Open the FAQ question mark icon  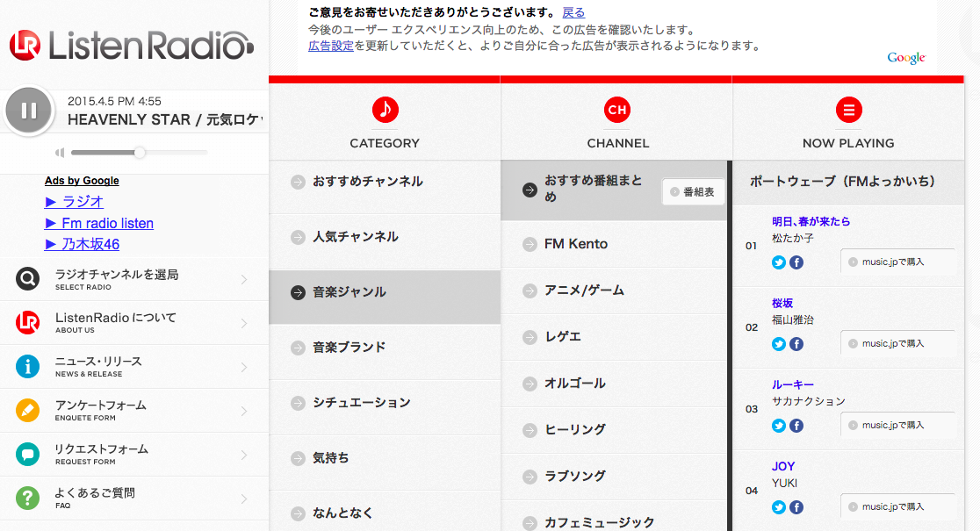point(28,499)
